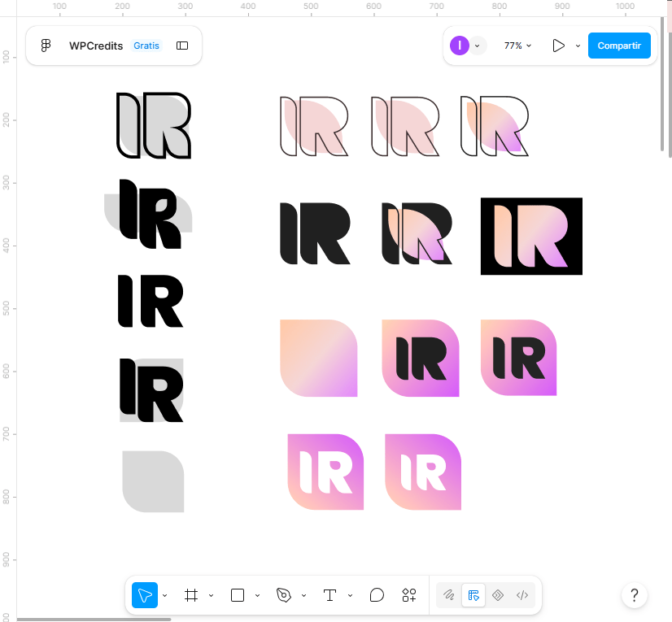Open the help question mark
The image size is (672, 622).
pos(635,595)
